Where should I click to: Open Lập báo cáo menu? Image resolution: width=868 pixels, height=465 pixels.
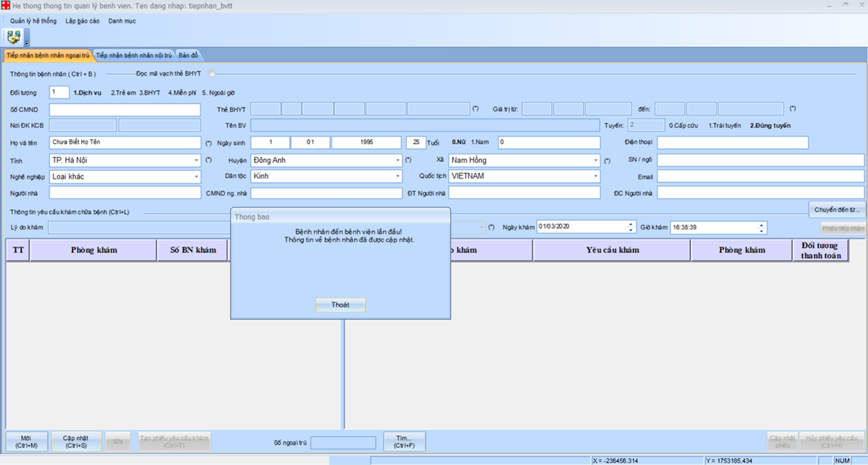[82, 21]
